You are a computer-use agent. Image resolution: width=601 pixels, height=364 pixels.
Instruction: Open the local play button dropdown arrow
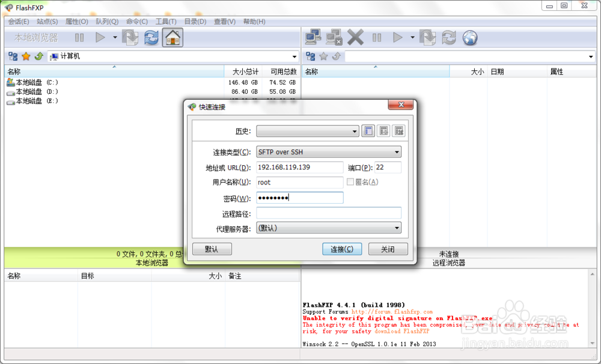point(115,38)
